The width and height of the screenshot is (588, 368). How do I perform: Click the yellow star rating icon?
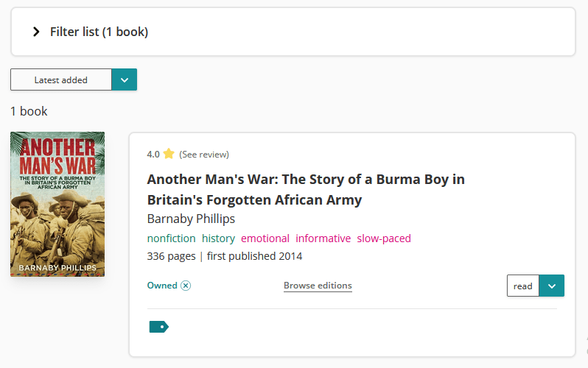pos(169,154)
